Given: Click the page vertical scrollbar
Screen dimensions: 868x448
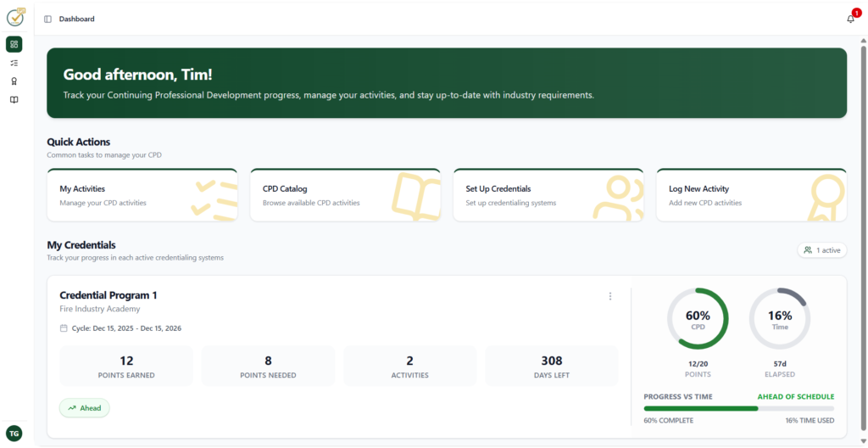Looking at the screenshot, I should pyautogui.click(x=863, y=238).
